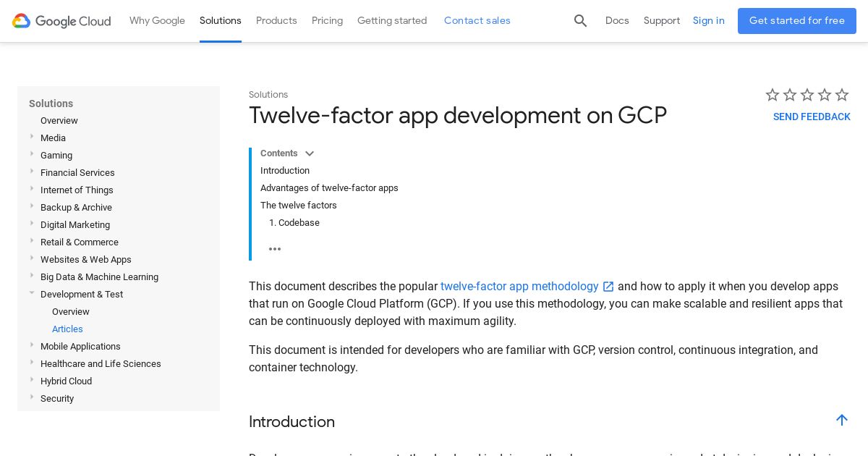
Task: Expand the Digital Marketing arrow
Action: point(32,224)
